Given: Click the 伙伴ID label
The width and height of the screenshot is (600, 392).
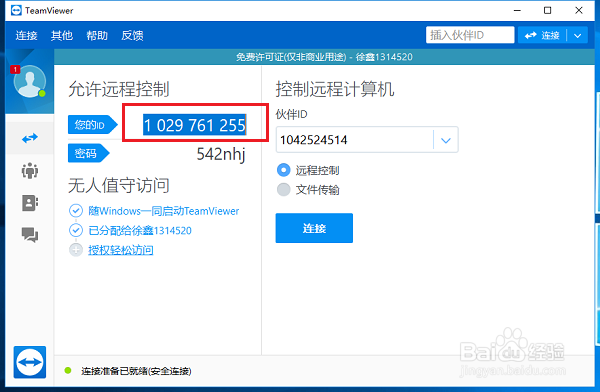Looking at the screenshot, I should pyautogui.click(x=292, y=114).
